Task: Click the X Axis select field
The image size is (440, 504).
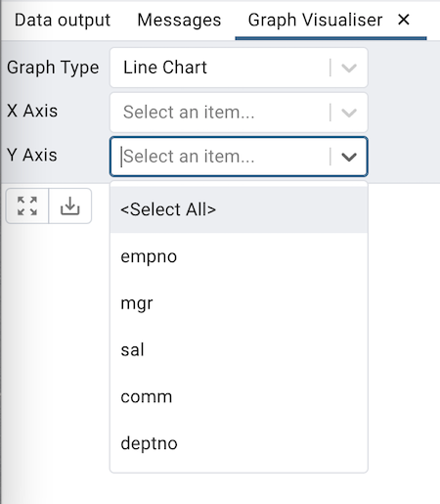Action: (x=239, y=113)
